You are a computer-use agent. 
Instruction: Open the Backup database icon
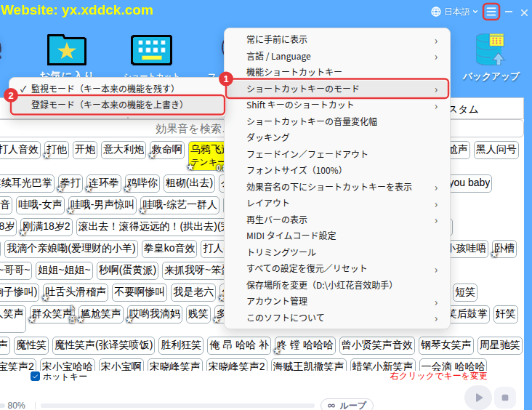pos(490,49)
